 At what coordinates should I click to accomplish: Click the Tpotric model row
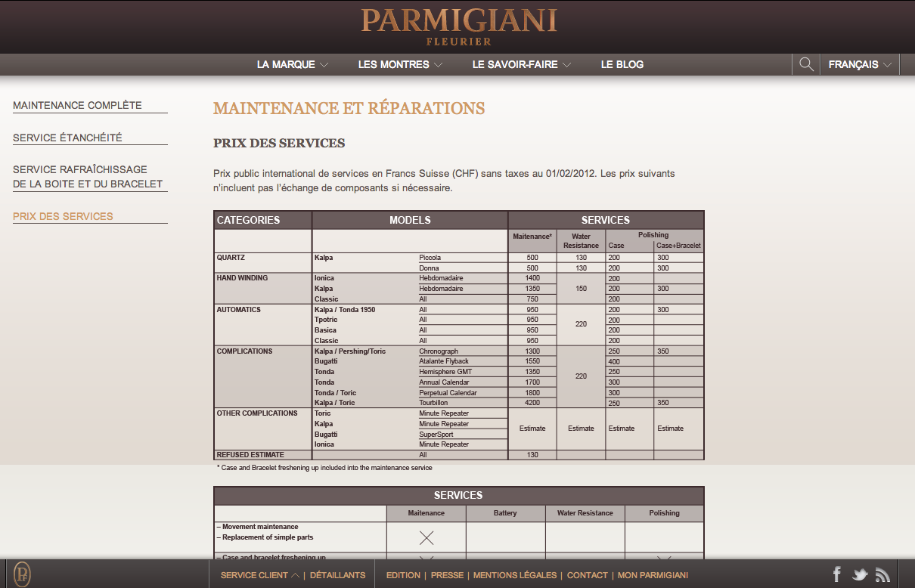pyautogui.click(x=327, y=320)
